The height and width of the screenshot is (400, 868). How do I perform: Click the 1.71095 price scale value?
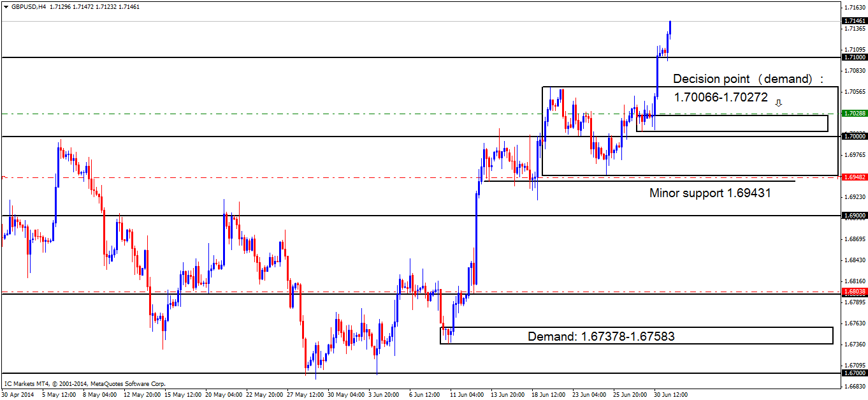tap(854, 49)
